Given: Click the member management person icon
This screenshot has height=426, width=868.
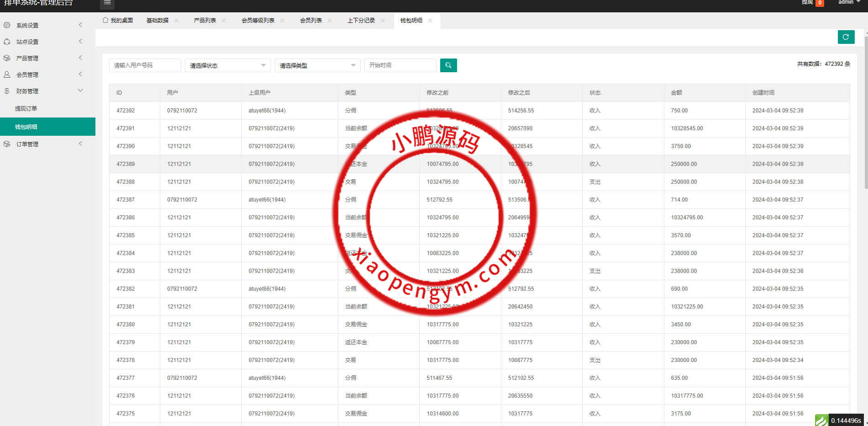Looking at the screenshot, I should pyautogui.click(x=7, y=75).
